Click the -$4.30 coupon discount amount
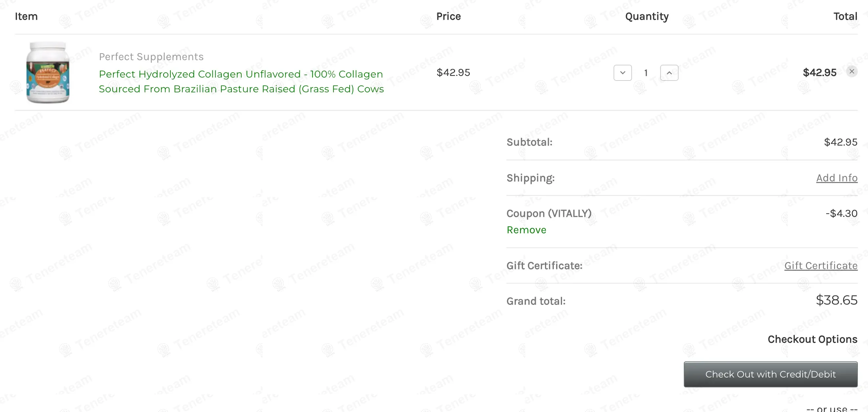 [x=841, y=214]
